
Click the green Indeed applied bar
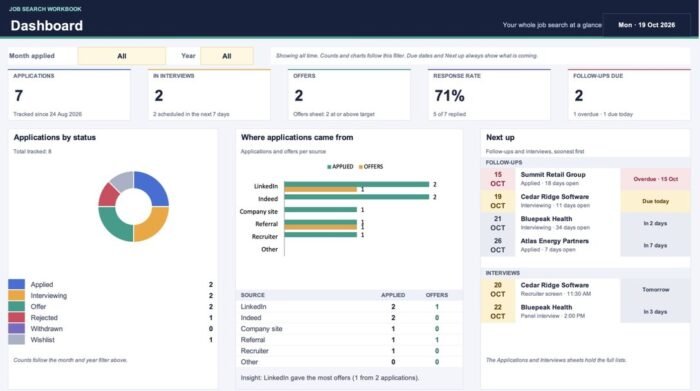(x=356, y=197)
